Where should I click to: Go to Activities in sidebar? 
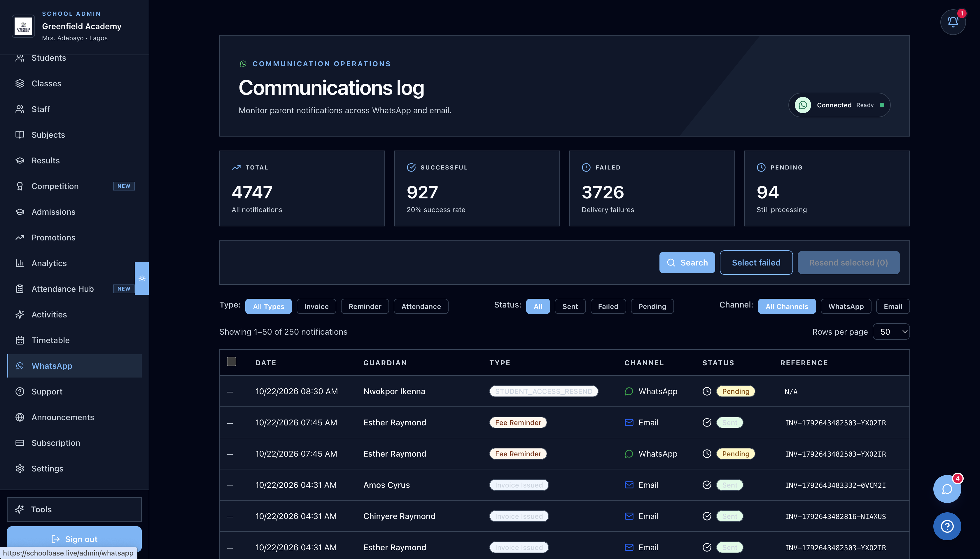click(x=74, y=315)
